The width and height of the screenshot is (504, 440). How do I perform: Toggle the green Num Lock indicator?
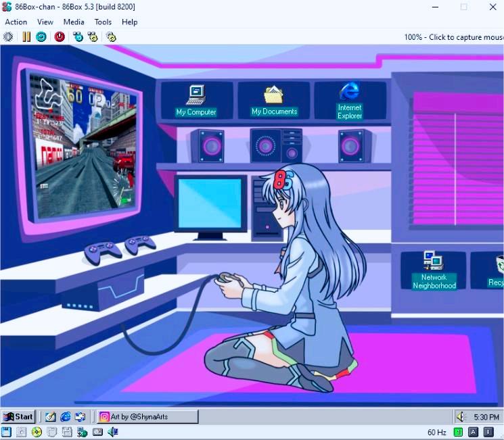click(458, 432)
